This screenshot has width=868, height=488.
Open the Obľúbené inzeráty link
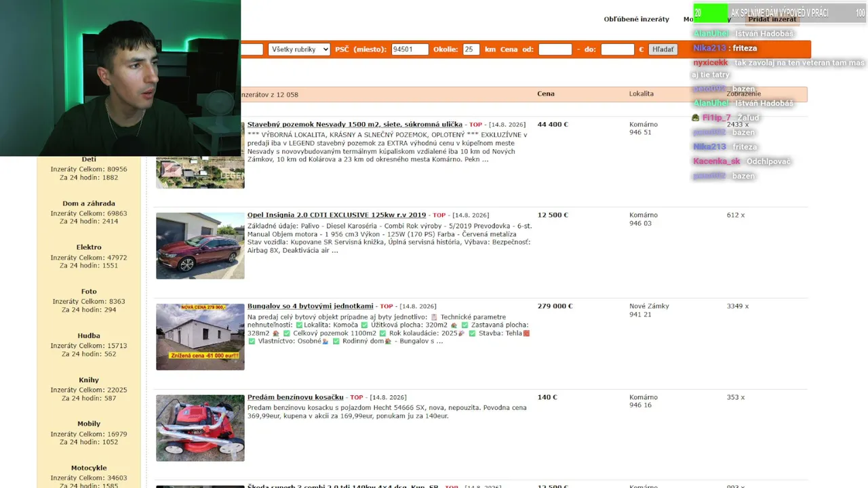[637, 19]
